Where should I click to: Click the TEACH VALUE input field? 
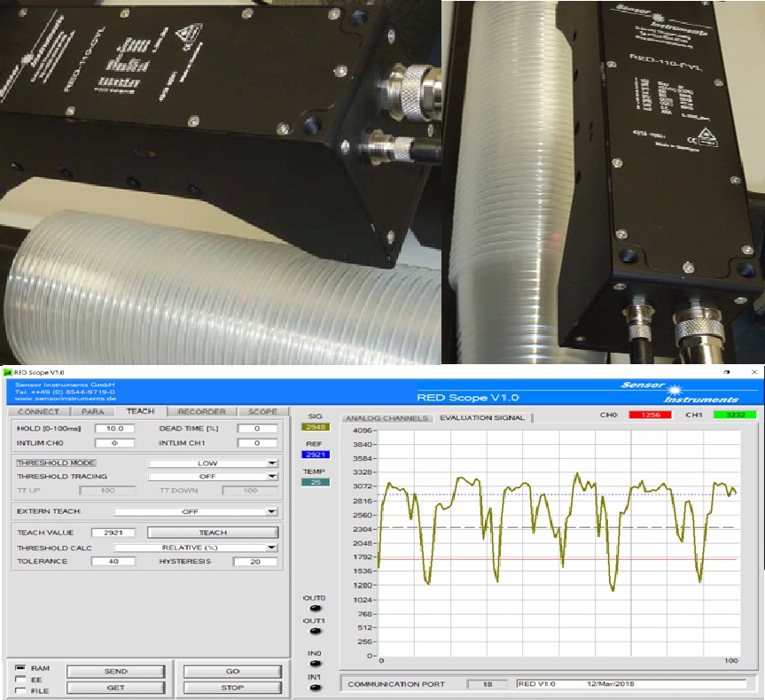pyautogui.click(x=113, y=533)
